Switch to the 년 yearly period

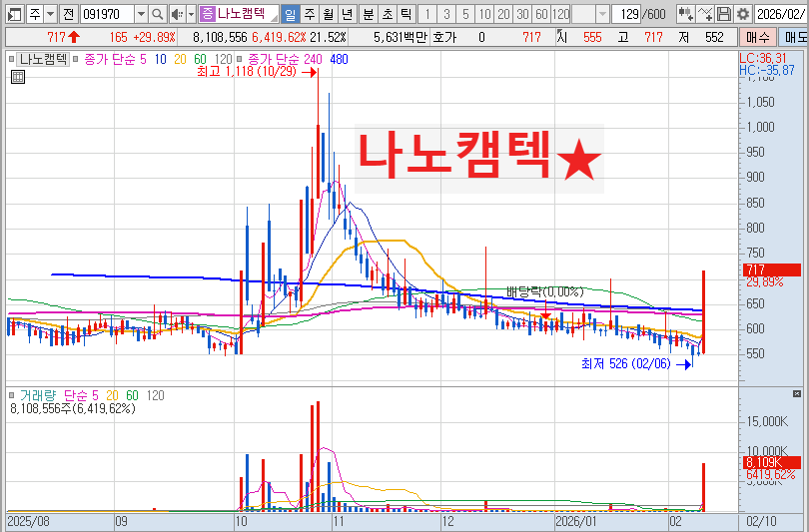347,14
